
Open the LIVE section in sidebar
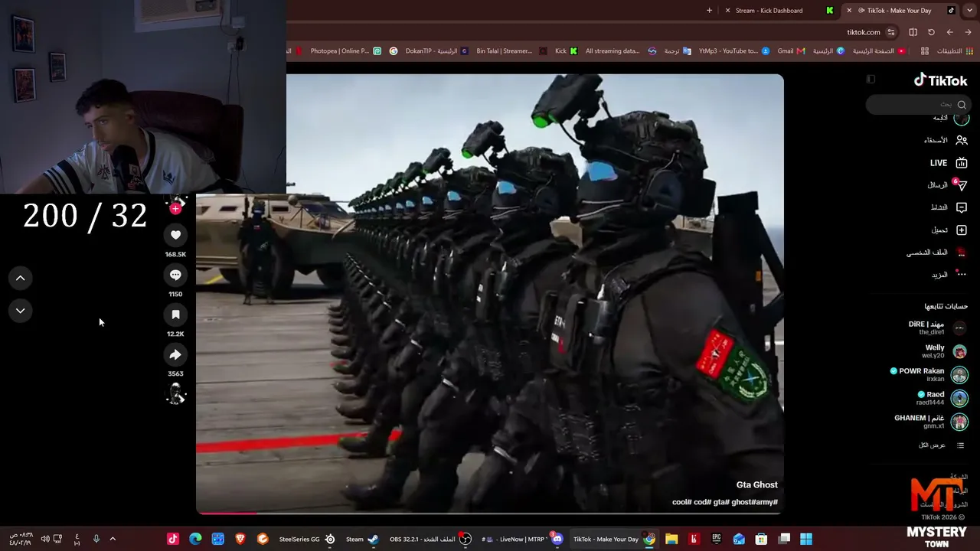(x=949, y=163)
